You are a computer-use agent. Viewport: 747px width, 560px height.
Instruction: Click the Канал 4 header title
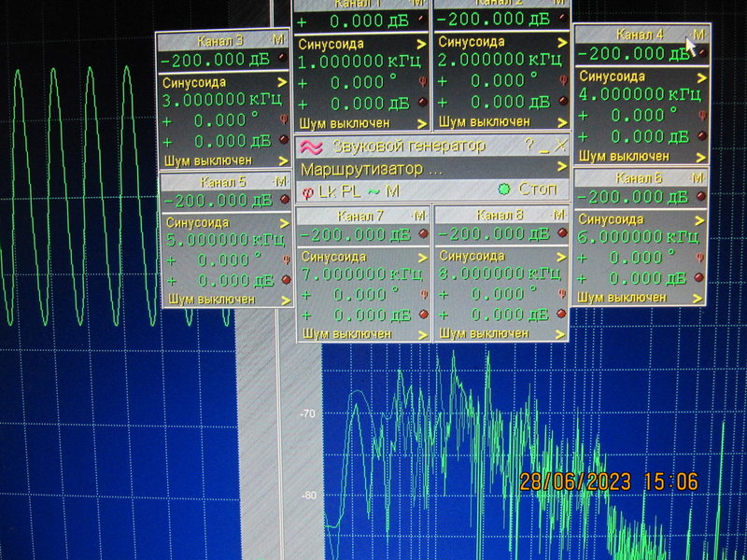[x=640, y=35]
